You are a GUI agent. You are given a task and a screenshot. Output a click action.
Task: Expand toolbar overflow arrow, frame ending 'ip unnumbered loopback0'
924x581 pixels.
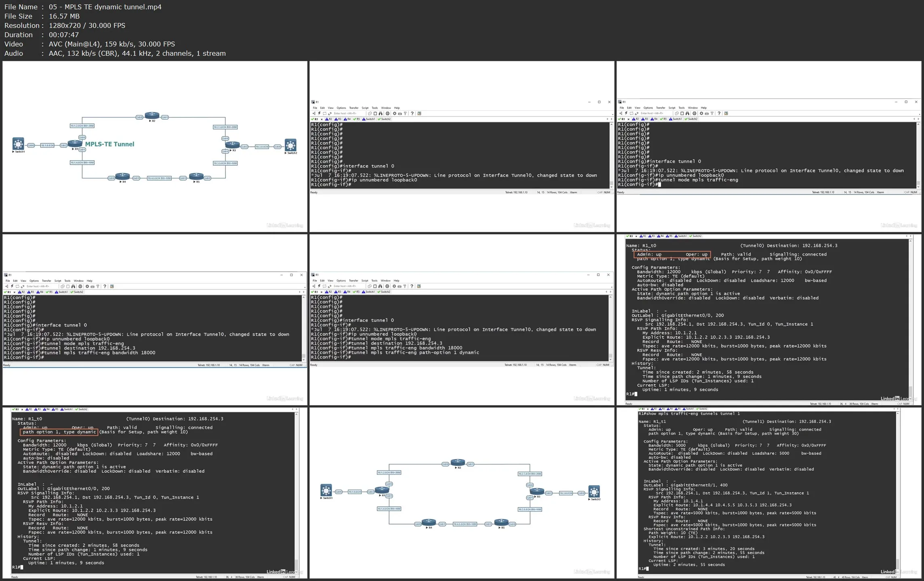pos(612,115)
